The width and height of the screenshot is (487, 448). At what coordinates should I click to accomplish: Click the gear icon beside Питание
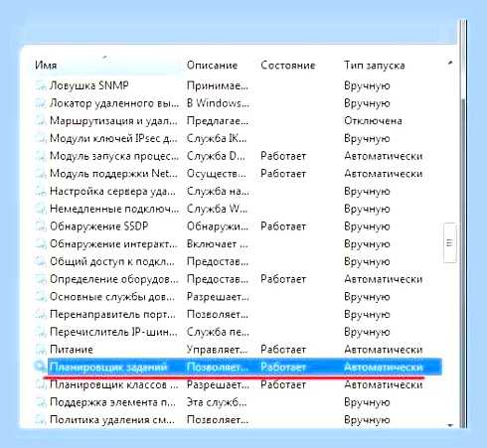click(40, 350)
